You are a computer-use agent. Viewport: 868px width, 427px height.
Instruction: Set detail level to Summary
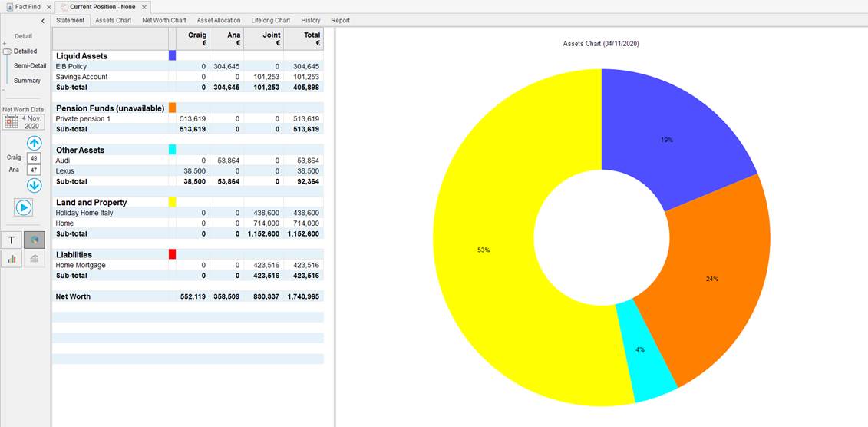[27, 81]
